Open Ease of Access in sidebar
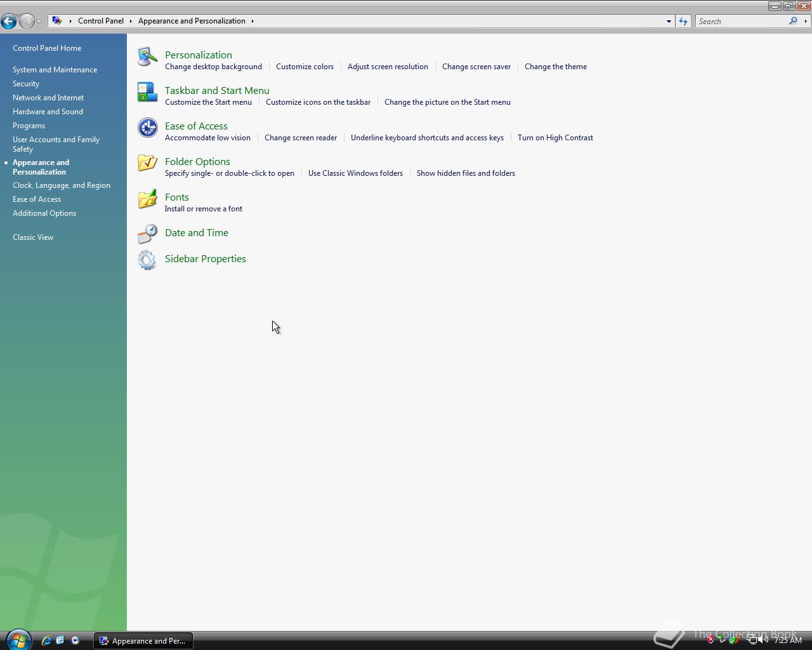The height and width of the screenshot is (650, 812). (x=37, y=199)
